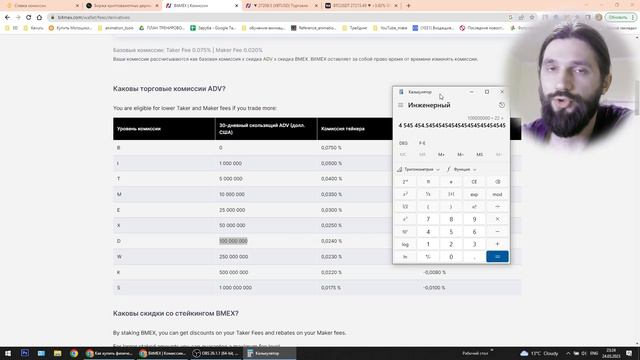Expand the Trigonometry dropdown
Image resolution: width=640 pixels, height=360 pixels.
(418, 169)
